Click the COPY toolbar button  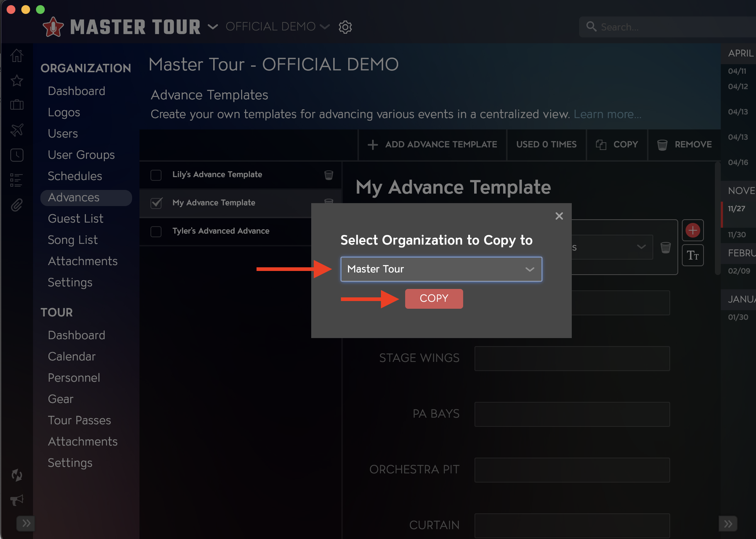[617, 145]
